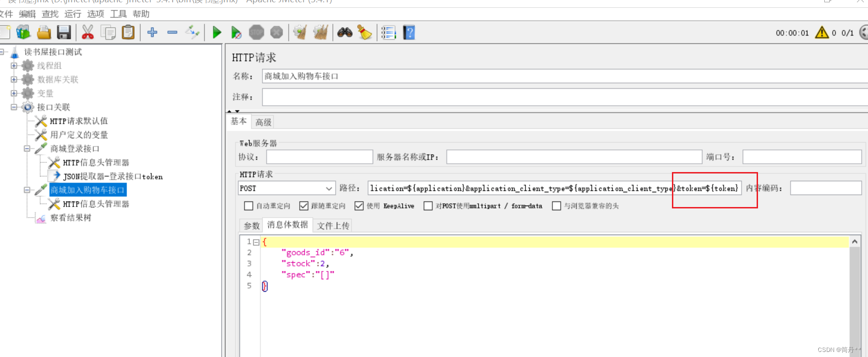Click the 端口号 input field

(802, 157)
